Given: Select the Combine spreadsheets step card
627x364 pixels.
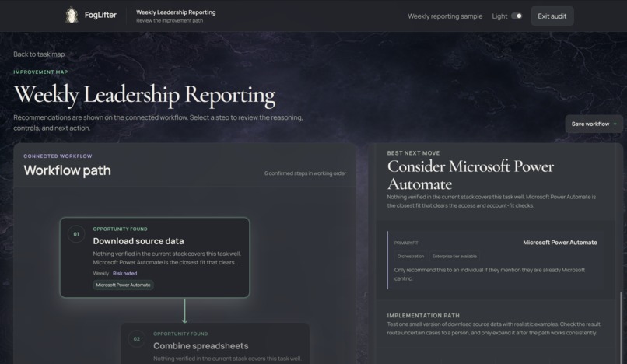Looking at the screenshot, I should coord(215,343).
